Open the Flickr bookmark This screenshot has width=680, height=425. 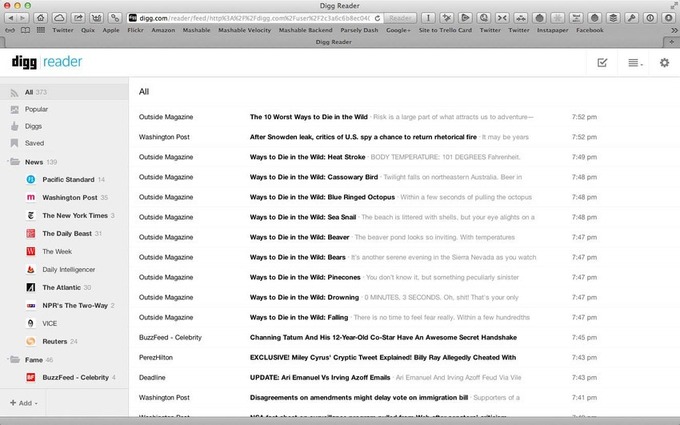(135, 30)
